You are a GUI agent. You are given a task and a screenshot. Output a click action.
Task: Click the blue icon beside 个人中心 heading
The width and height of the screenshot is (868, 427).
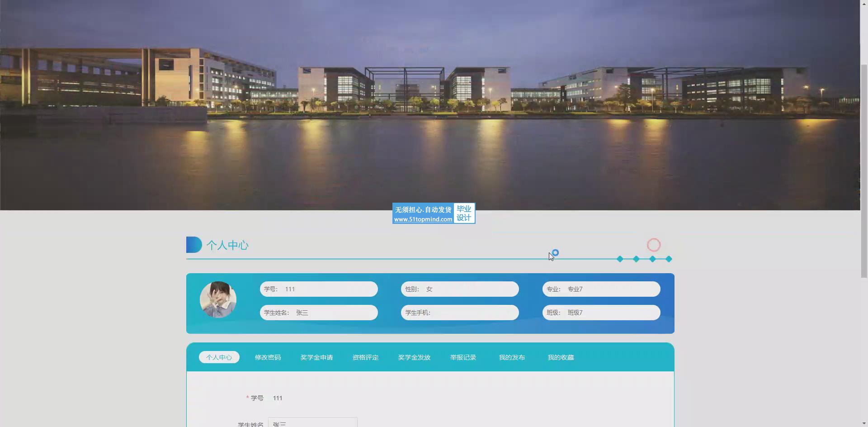coord(194,245)
